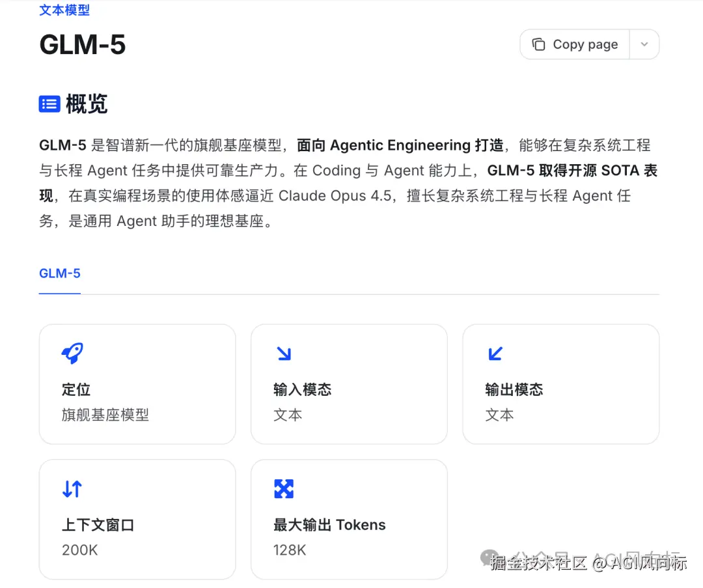The width and height of the screenshot is (703, 588).
Task: Click the 输入模态 card title
Action: coord(303,389)
